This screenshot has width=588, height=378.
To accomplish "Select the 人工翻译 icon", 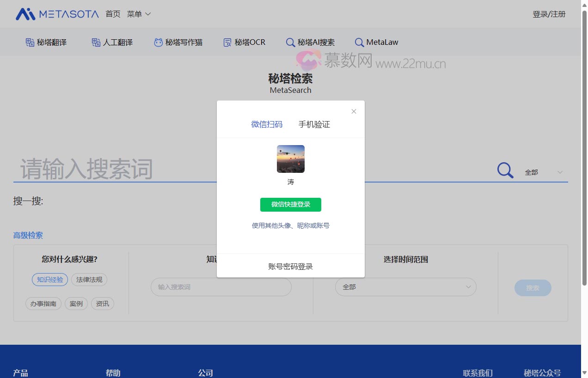I will coord(95,42).
